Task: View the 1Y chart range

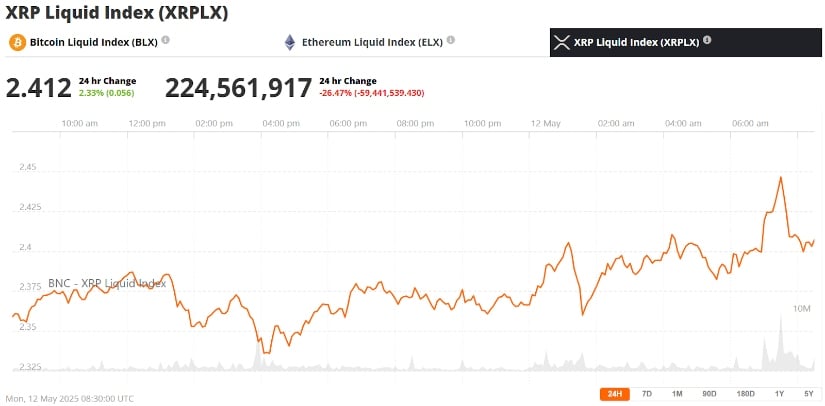Action: coord(779,394)
